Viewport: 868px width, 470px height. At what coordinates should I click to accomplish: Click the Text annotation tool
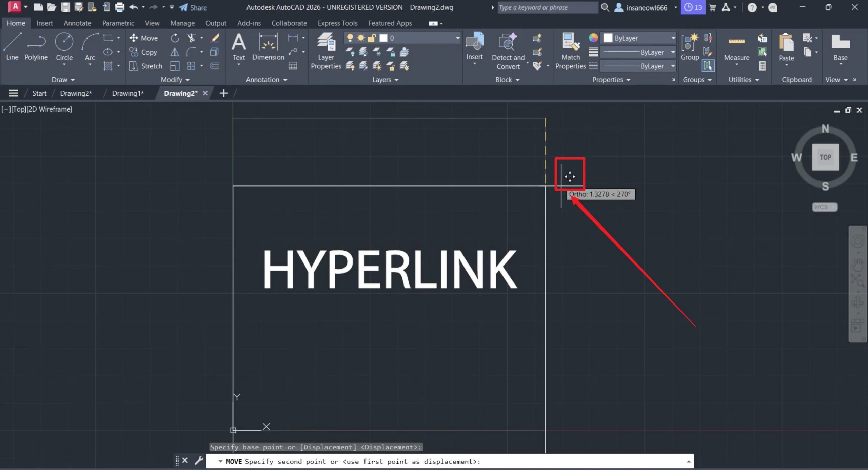[x=239, y=47]
